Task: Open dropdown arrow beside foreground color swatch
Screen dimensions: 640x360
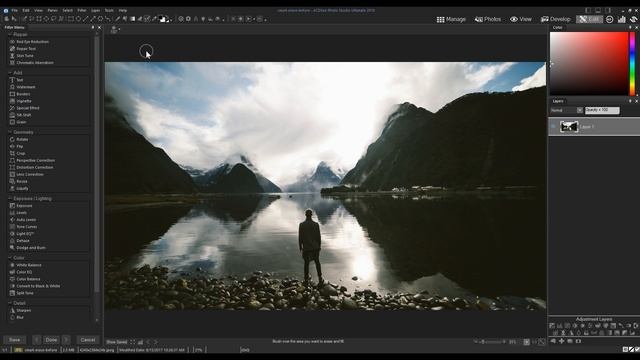Action: [171, 19]
